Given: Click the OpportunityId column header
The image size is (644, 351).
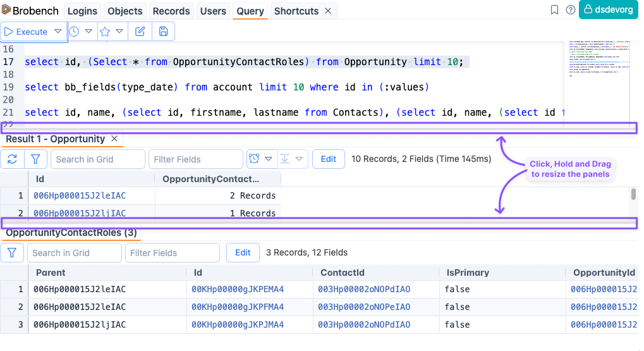Looking at the screenshot, I should pos(602,273).
